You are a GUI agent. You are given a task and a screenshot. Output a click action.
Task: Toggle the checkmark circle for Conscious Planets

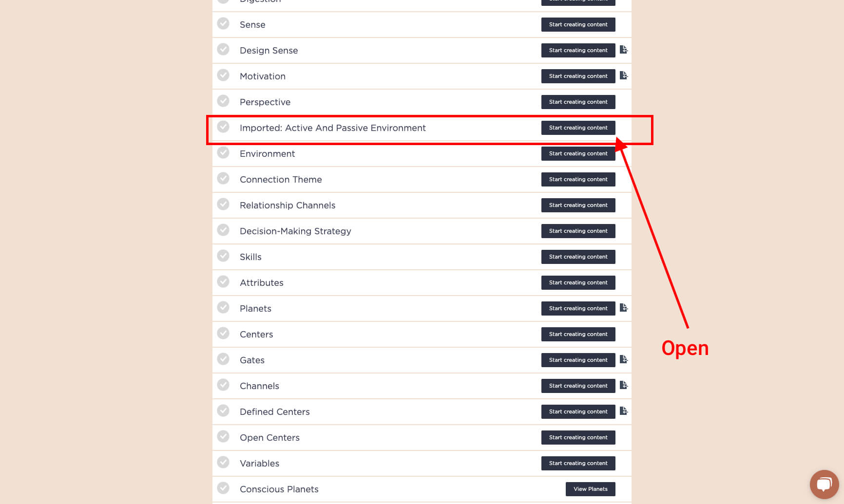223,488
